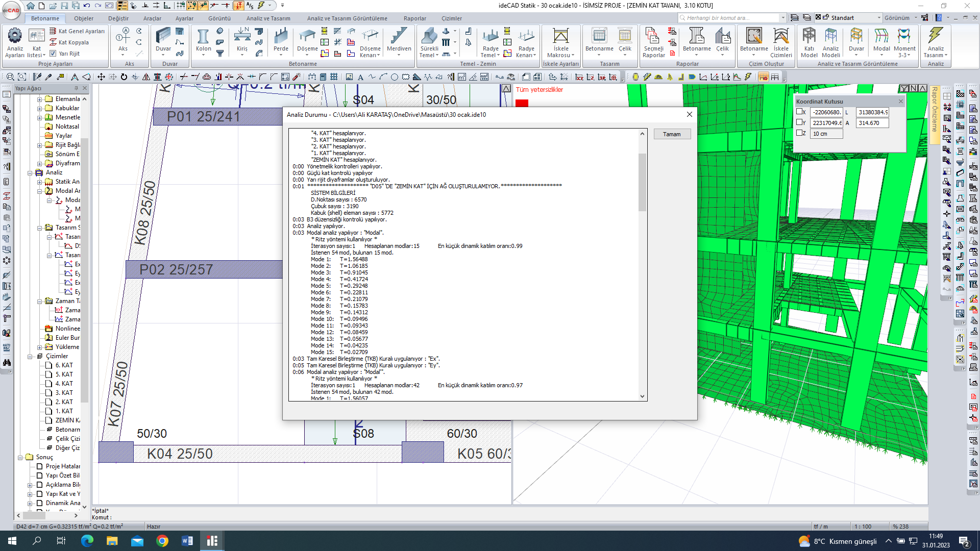This screenshot has height=551, width=980.
Task: Click the Text tool icon
Action: point(360,77)
